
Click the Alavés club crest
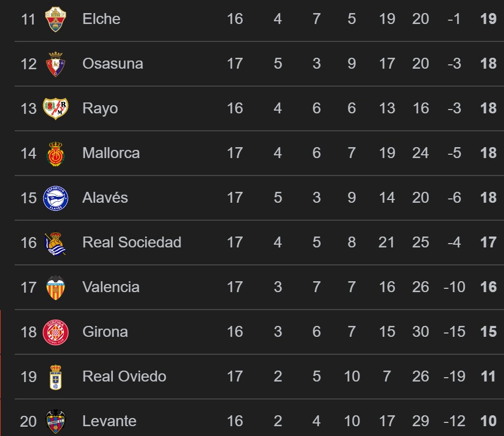click(55, 198)
